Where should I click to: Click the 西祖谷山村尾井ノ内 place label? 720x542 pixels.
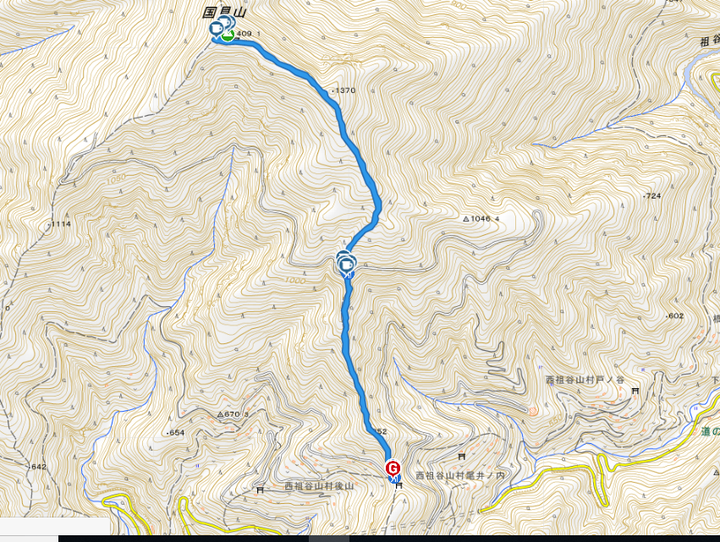[x=460, y=475]
